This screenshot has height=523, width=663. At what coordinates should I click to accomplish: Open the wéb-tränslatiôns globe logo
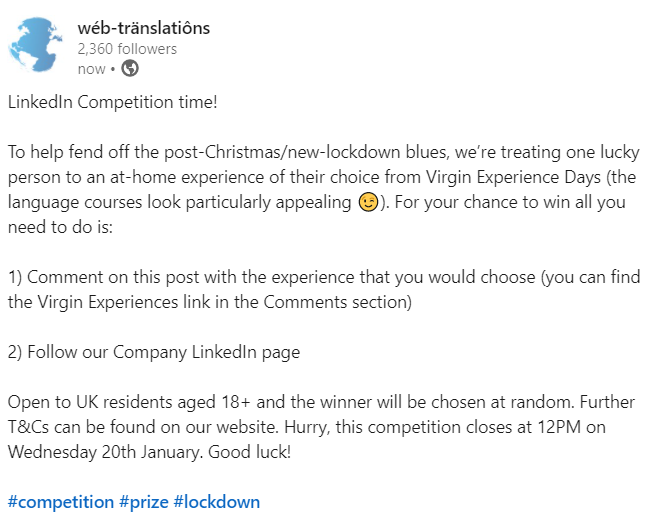click(36, 44)
